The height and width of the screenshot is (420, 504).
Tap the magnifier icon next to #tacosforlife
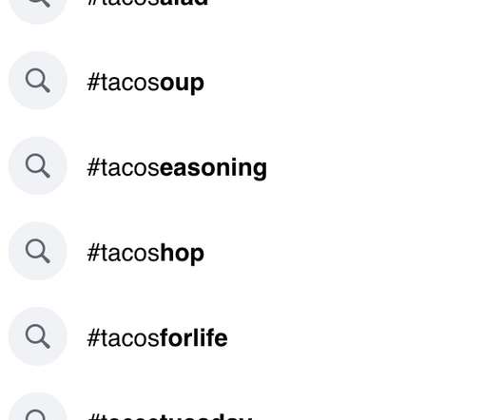38,336
